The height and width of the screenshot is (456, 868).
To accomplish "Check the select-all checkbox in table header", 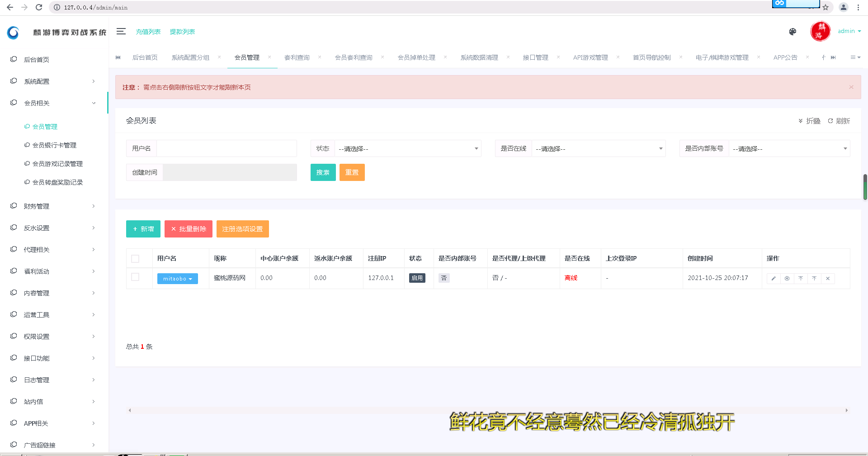I will click(x=135, y=259).
